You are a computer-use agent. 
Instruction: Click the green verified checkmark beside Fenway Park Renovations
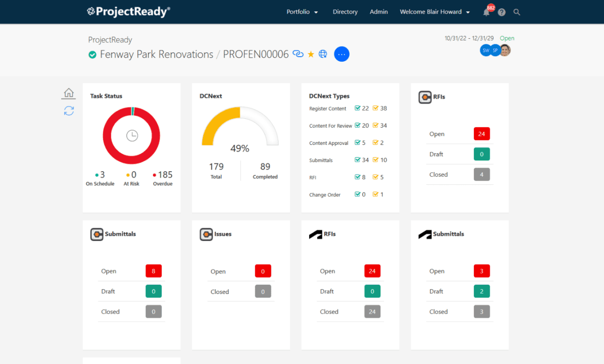(x=92, y=54)
